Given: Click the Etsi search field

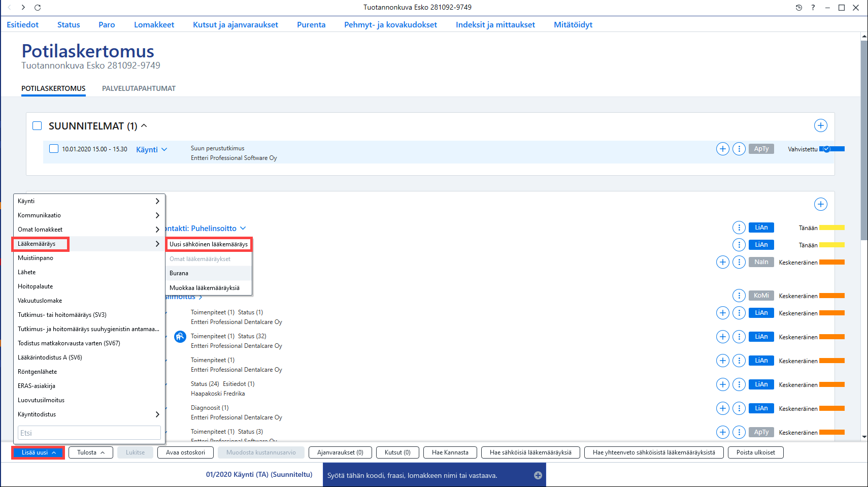Looking at the screenshot, I should click(x=89, y=433).
